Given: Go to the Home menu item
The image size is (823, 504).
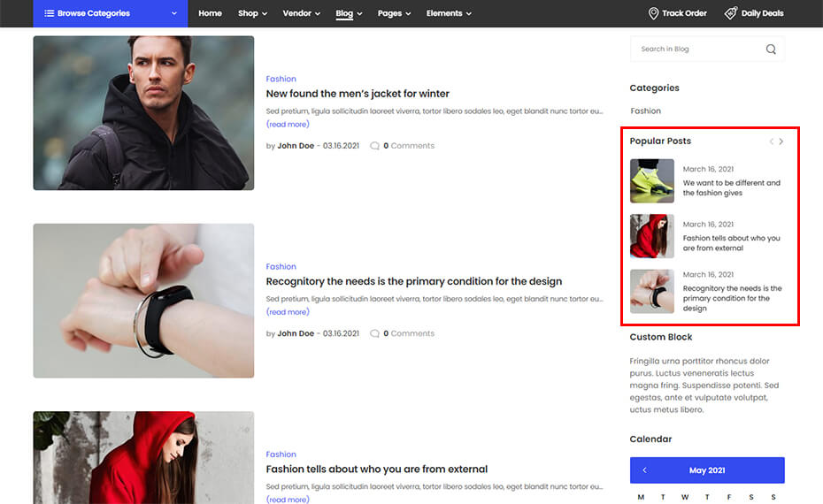Looking at the screenshot, I should 210,13.
